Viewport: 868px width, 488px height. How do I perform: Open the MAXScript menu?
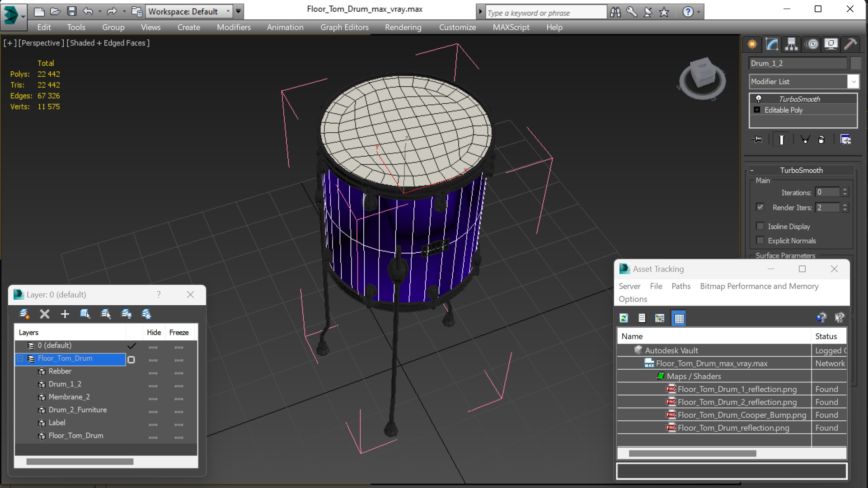511,27
